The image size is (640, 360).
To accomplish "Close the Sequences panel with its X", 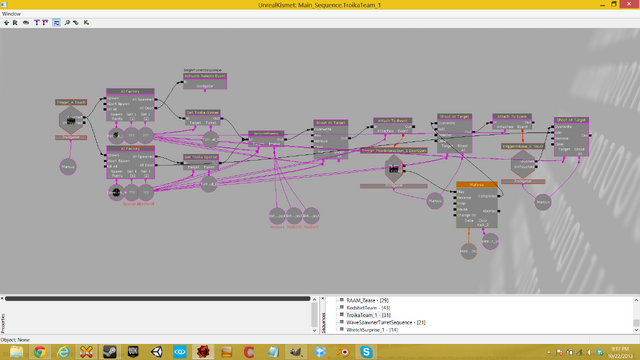I will point(323,299).
